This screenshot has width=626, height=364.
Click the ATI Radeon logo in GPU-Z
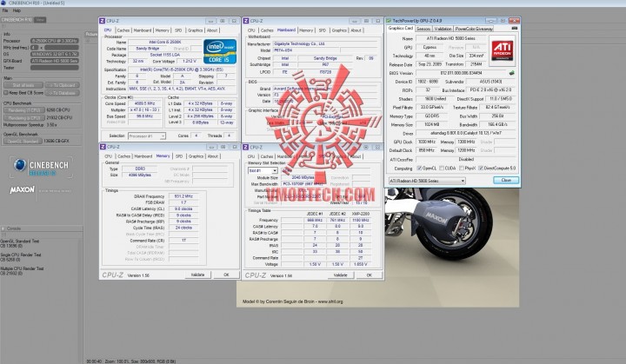click(502, 50)
